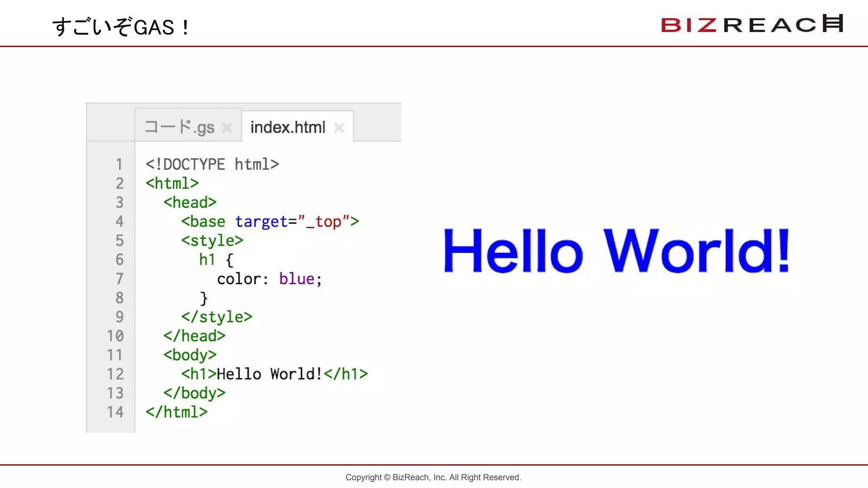This screenshot has height=488, width=868.
Task: Close the コード.gs tab
Action: (x=227, y=128)
